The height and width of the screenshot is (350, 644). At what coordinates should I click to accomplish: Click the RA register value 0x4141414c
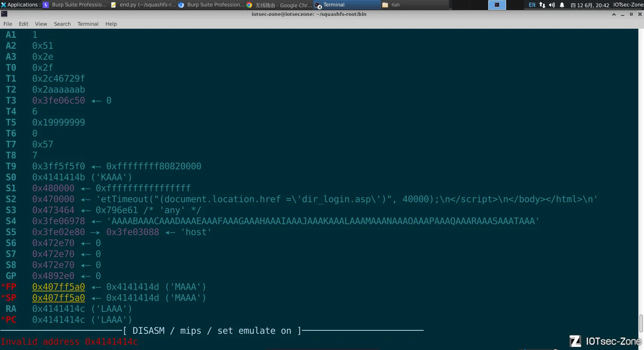(x=59, y=309)
